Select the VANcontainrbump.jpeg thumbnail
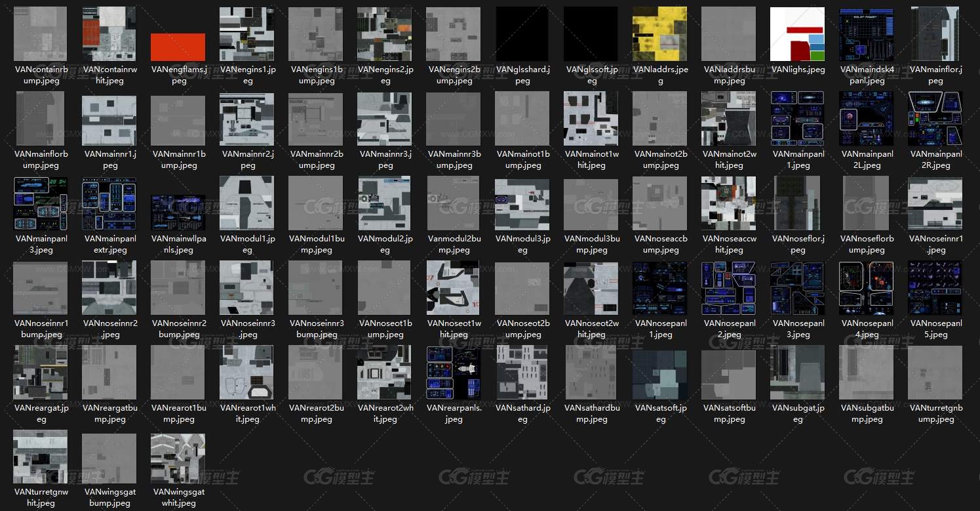Screen dimensions: 980x511 [41, 34]
